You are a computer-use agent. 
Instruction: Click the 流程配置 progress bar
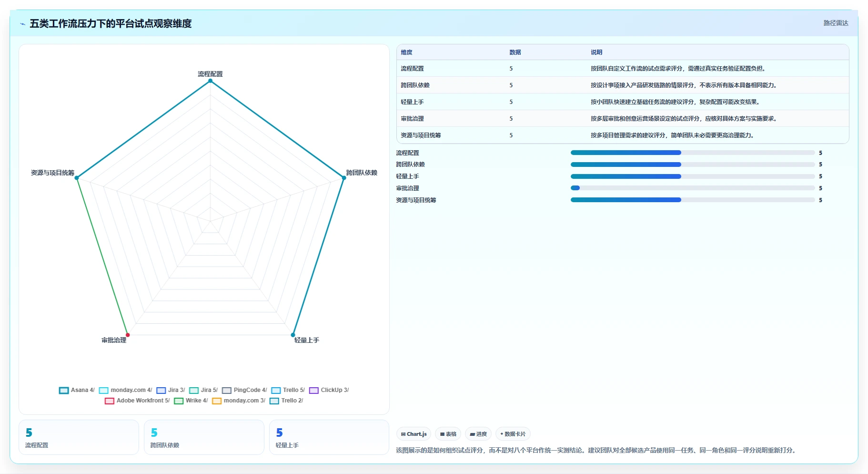[693, 153]
